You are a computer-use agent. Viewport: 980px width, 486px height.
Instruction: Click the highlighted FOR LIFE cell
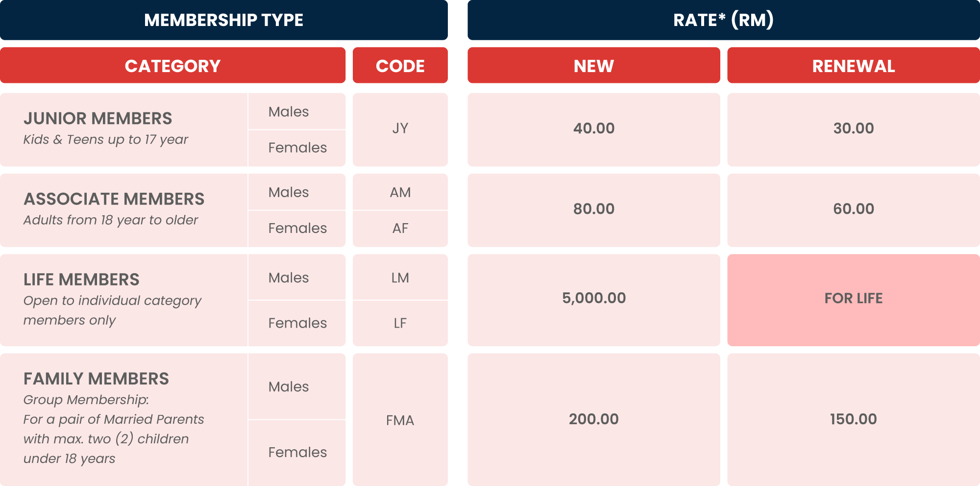854,300
